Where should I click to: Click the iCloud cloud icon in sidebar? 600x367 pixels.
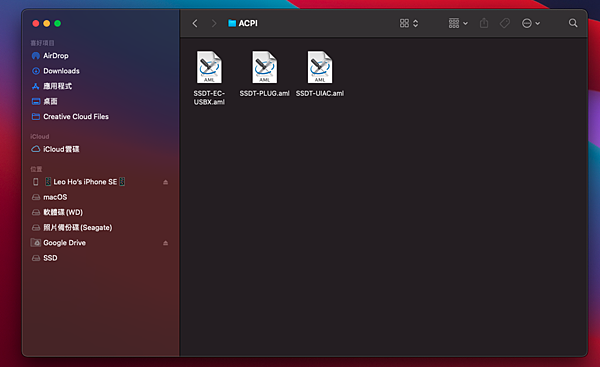click(36, 149)
